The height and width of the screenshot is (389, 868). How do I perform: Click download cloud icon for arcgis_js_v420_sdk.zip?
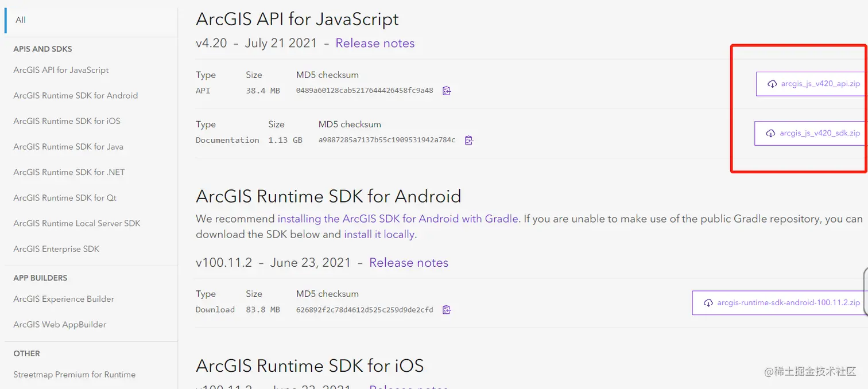click(770, 133)
